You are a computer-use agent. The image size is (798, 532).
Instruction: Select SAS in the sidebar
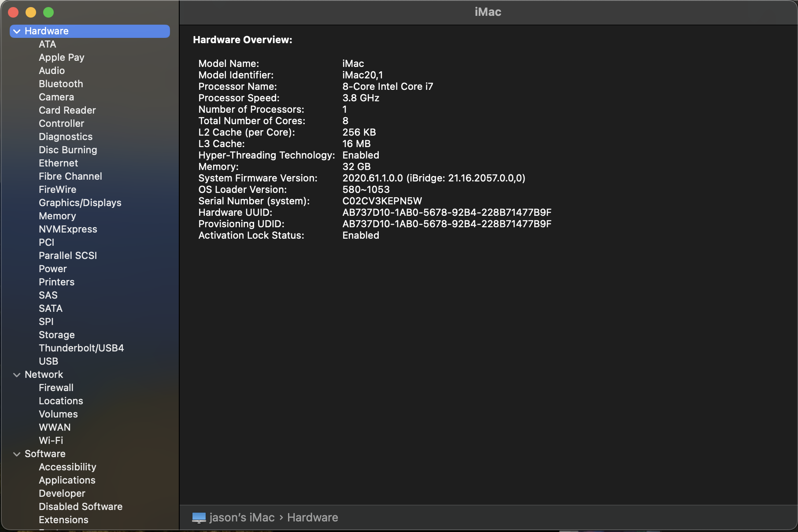click(x=48, y=296)
